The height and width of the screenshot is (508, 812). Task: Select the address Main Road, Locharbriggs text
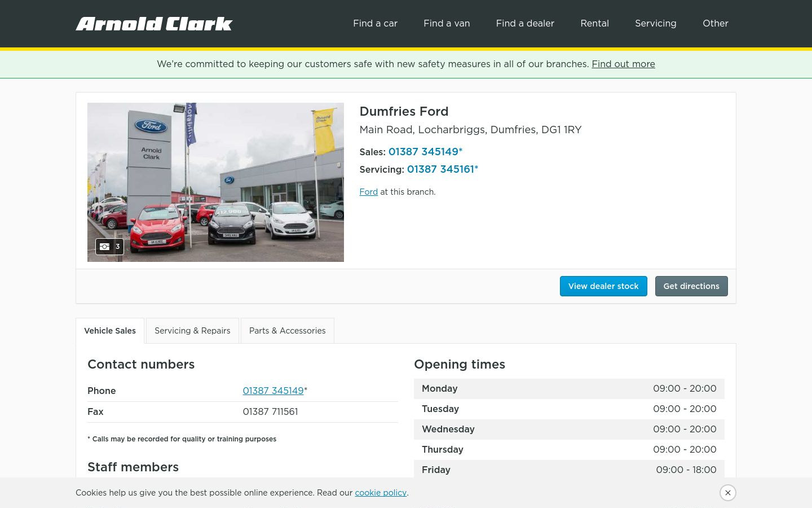470,130
